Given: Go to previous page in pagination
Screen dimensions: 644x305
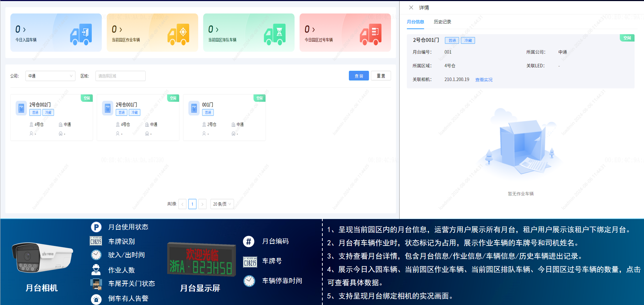Looking at the screenshot, I should (x=182, y=204).
